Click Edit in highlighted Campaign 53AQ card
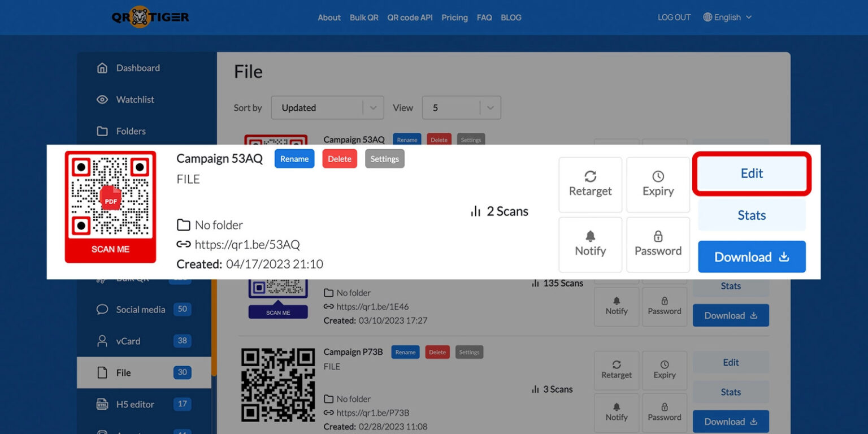The width and height of the screenshot is (868, 434). 752,173
